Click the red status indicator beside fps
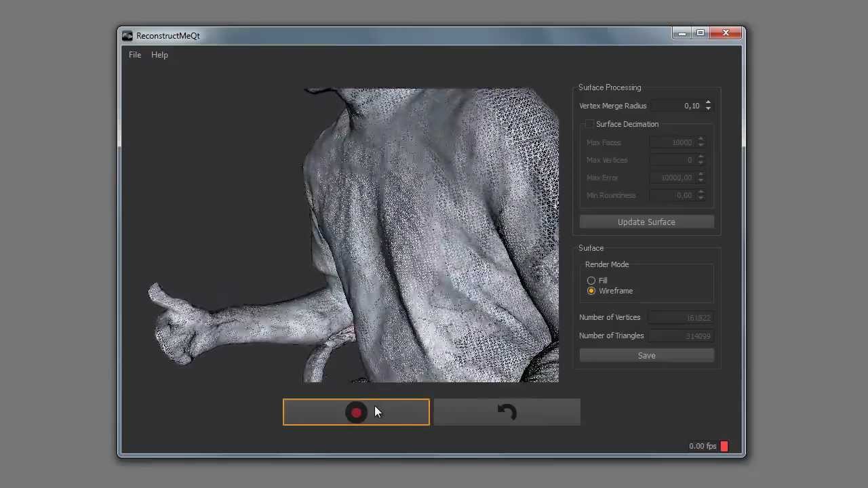This screenshot has width=868, height=488. click(724, 446)
